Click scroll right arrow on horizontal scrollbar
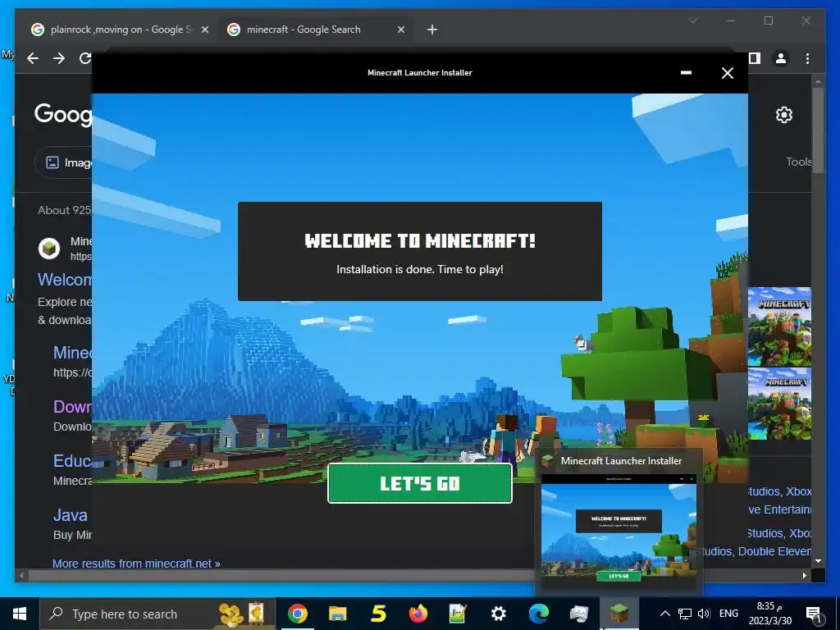 (804, 575)
